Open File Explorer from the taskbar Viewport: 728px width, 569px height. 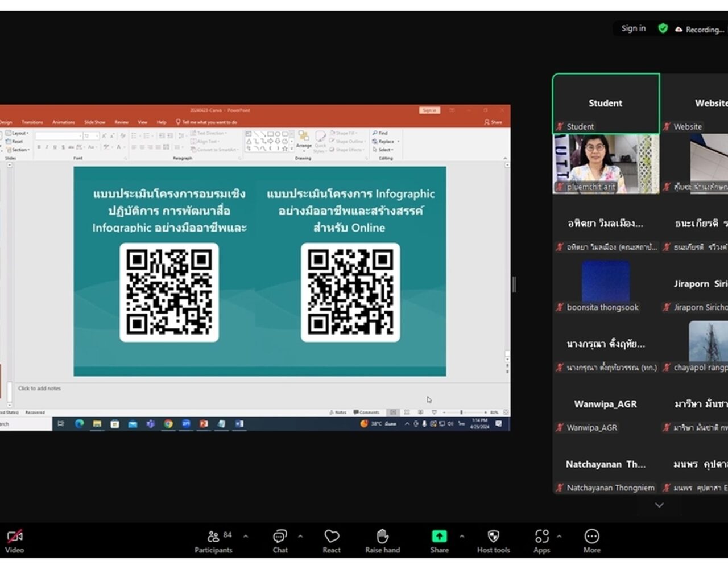pos(97,423)
